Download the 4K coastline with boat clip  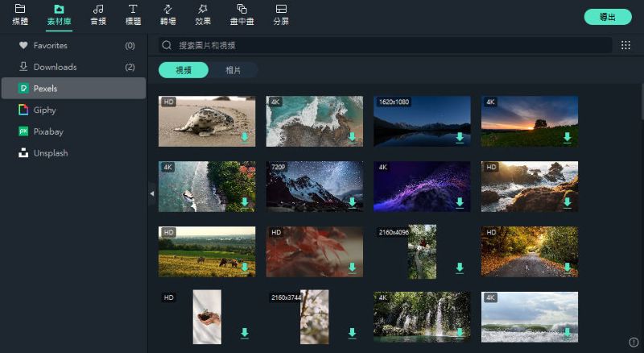245,202
